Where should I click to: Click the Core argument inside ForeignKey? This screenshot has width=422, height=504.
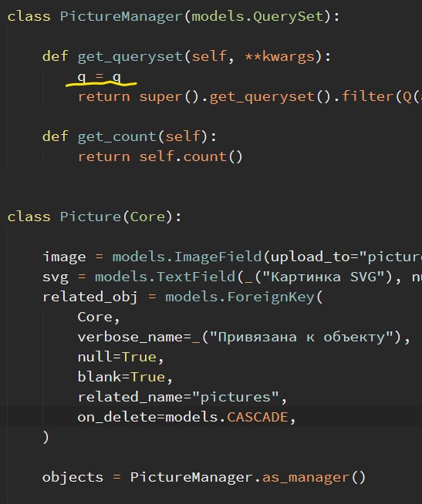pyautogui.click(x=95, y=318)
